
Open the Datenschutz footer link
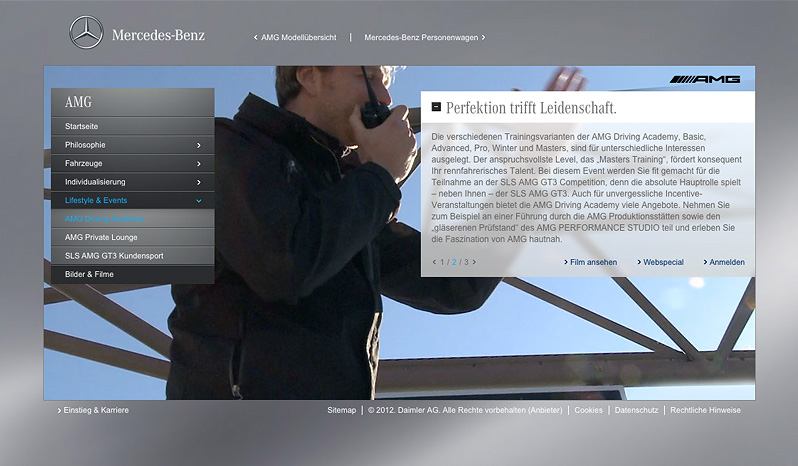coord(636,410)
